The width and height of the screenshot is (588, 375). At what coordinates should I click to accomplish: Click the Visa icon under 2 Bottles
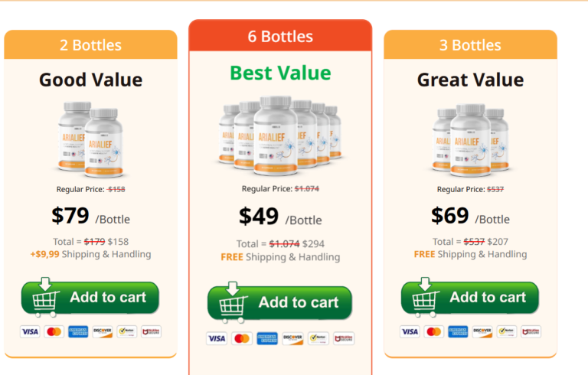pos(30,331)
